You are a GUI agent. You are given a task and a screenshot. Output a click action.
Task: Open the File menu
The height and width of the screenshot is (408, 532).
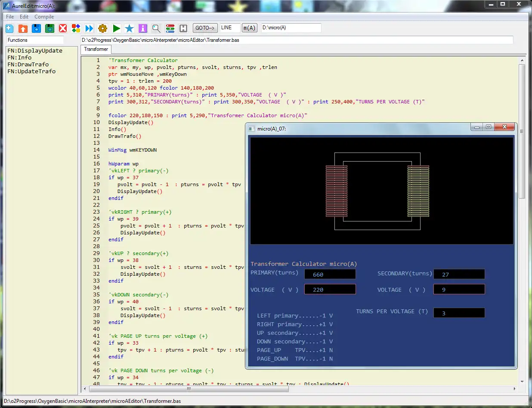tap(10, 17)
